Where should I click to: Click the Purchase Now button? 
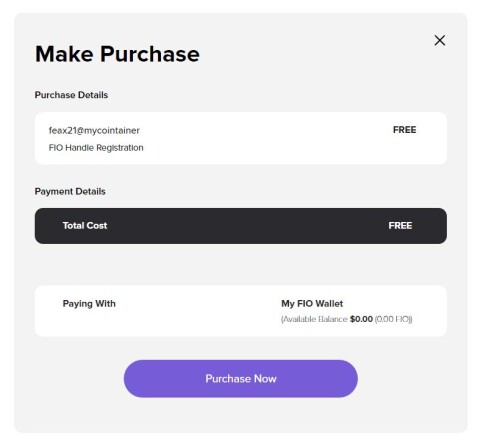tap(241, 378)
